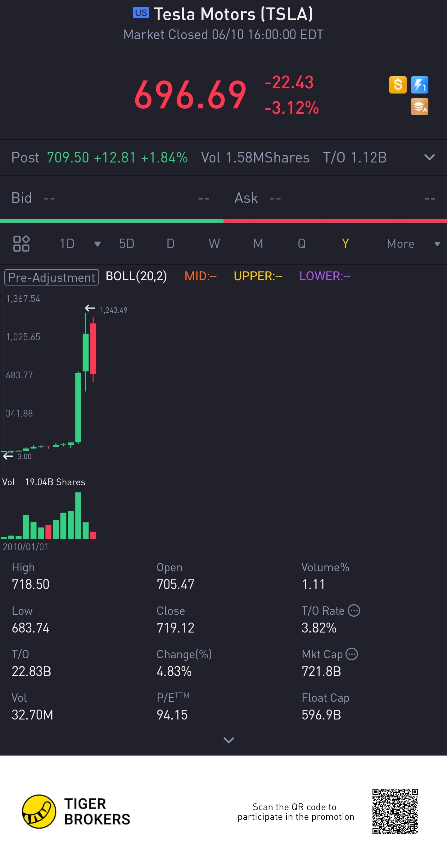Select the M monthly chart tab

[258, 244]
